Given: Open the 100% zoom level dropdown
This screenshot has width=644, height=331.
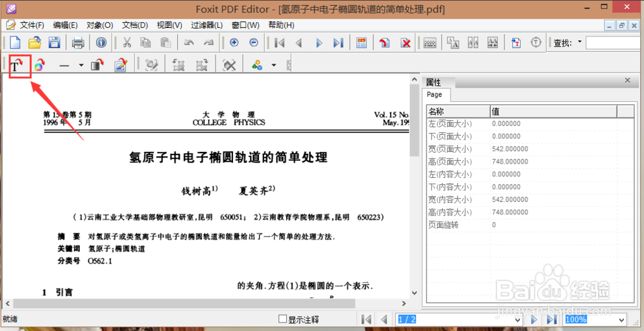Looking at the screenshot, I should coord(621,319).
